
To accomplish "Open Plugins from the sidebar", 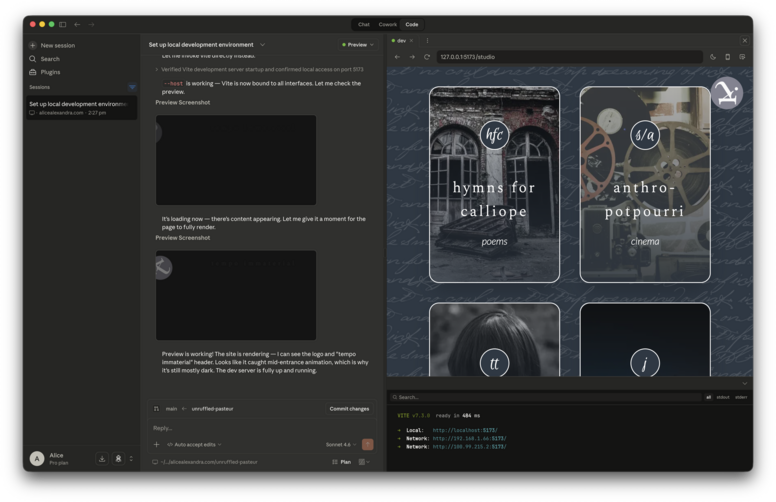I will 45,72.
